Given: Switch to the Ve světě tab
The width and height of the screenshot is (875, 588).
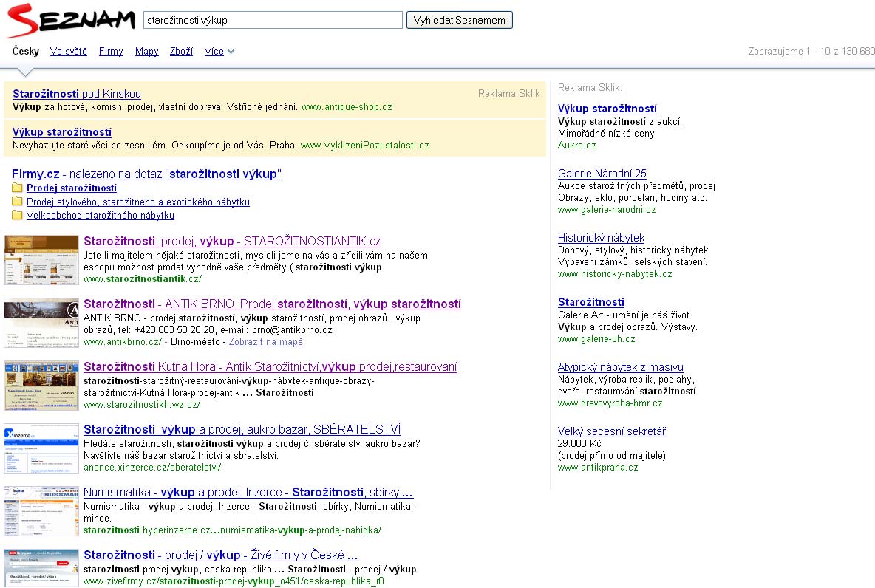Looking at the screenshot, I should pos(69,51).
